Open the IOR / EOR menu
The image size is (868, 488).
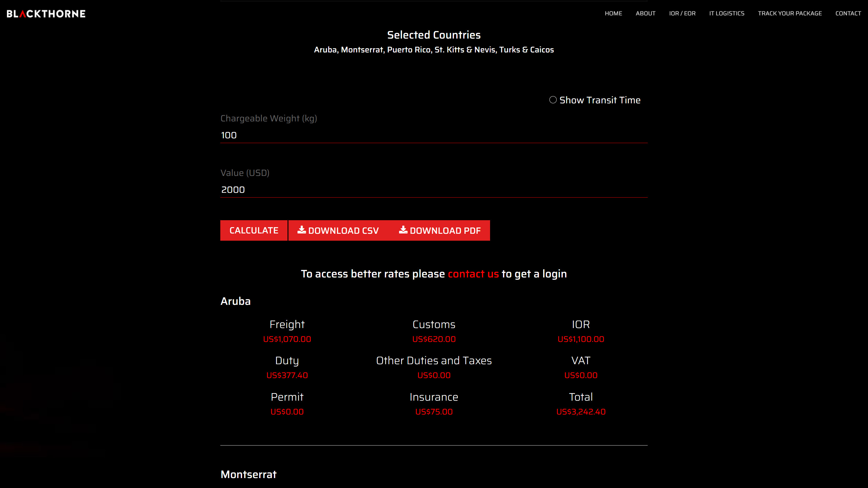[x=682, y=14]
